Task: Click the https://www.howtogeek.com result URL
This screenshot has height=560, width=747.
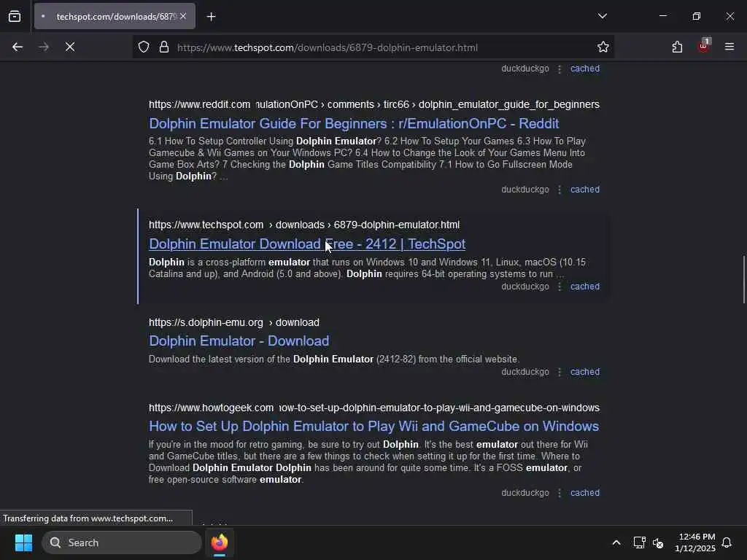Action: click(211, 408)
